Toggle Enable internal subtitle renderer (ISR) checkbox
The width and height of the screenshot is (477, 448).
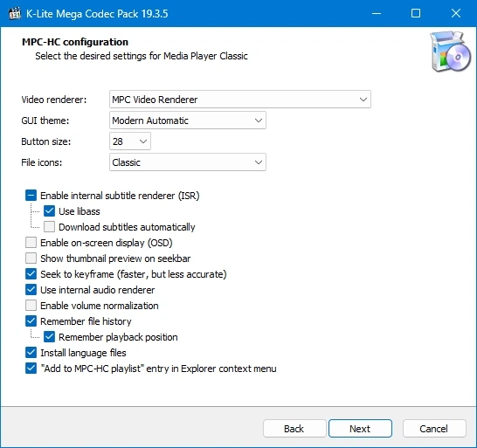pos(31,196)
